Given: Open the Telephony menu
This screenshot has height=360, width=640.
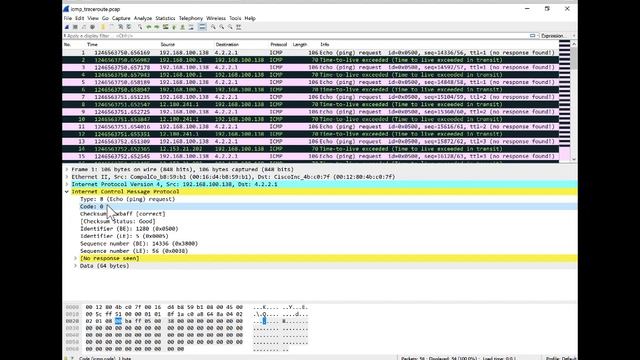Looking at the screenshot, I should pos(191,18).
